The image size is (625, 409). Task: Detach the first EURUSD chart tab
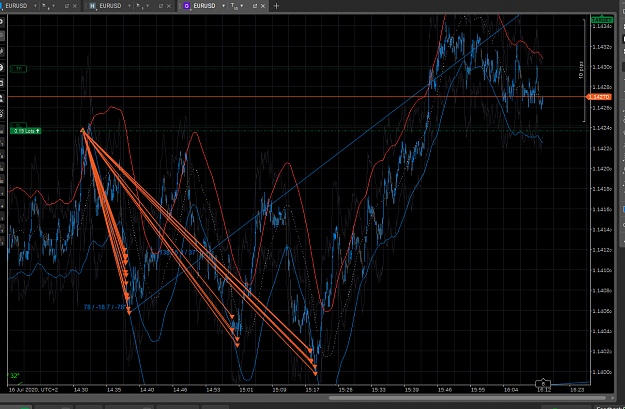(67, 6)
